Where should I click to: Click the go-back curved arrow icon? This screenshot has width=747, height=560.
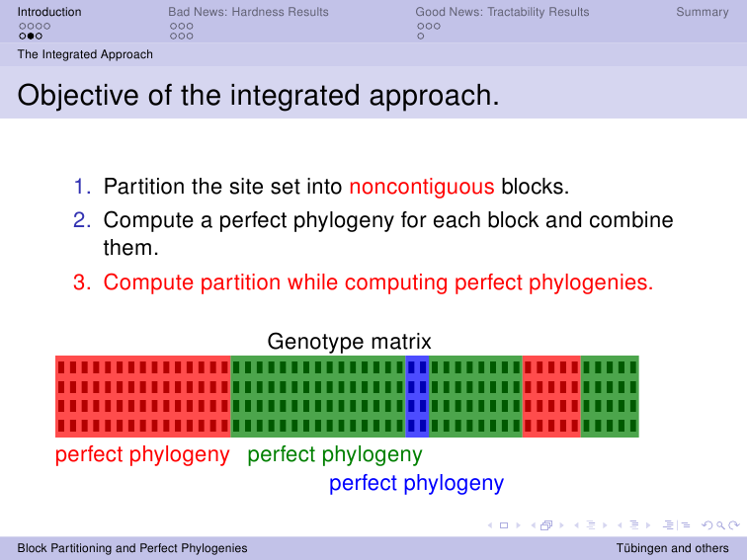tap(707, 525)
